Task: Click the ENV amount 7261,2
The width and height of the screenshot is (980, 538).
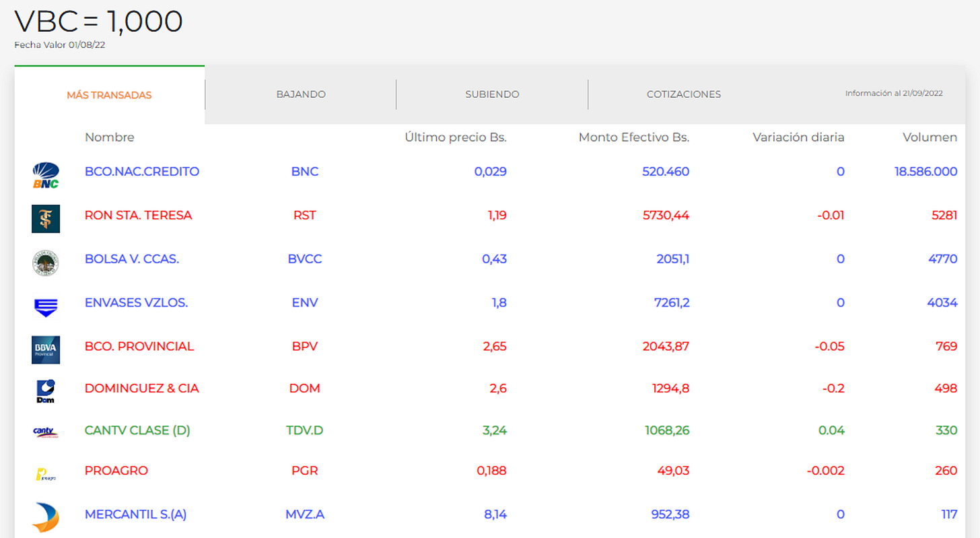Action: 672,303
